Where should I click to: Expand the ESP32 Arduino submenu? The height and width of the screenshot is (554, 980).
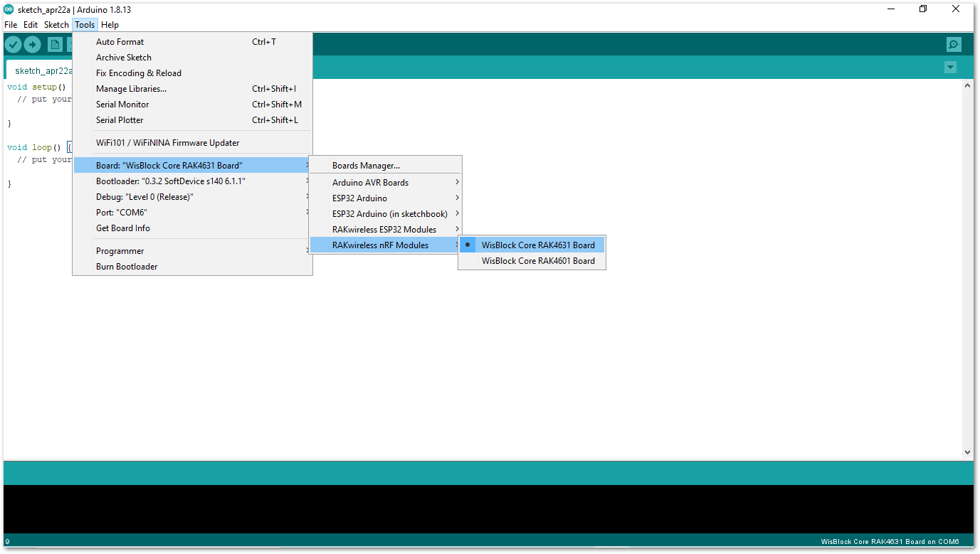[x=386, y=198]
